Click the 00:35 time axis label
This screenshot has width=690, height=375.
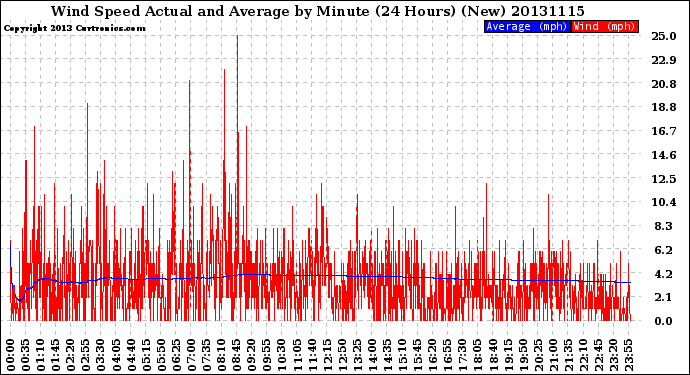pyautogui.click(x=26, y=355)
